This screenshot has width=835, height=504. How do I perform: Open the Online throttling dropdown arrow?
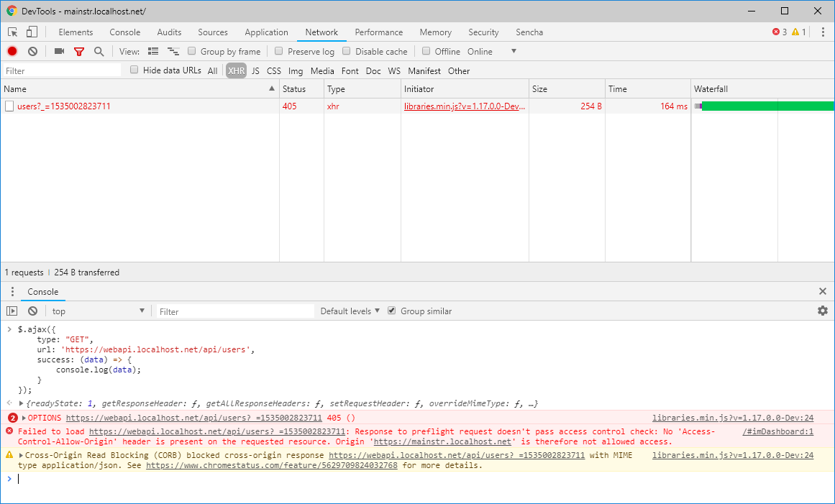pos(514,51)
